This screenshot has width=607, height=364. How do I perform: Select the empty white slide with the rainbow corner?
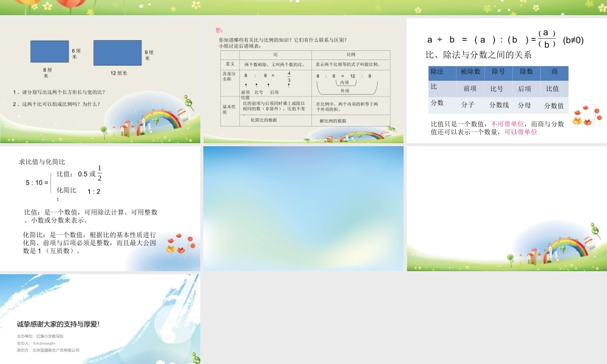(507, 209)
